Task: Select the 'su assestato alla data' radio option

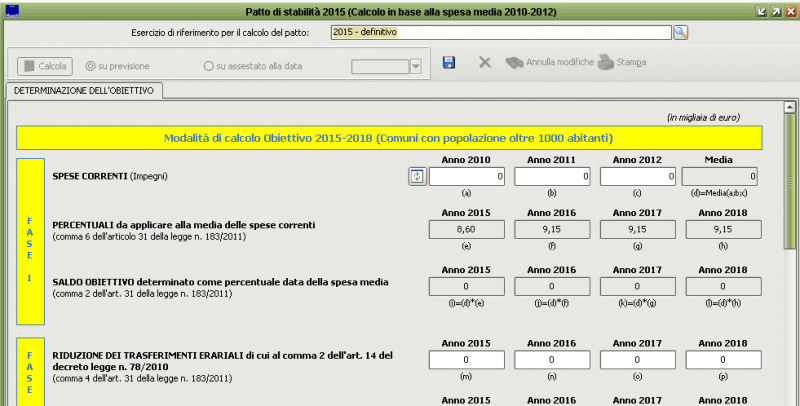Action: pos(208,67)
